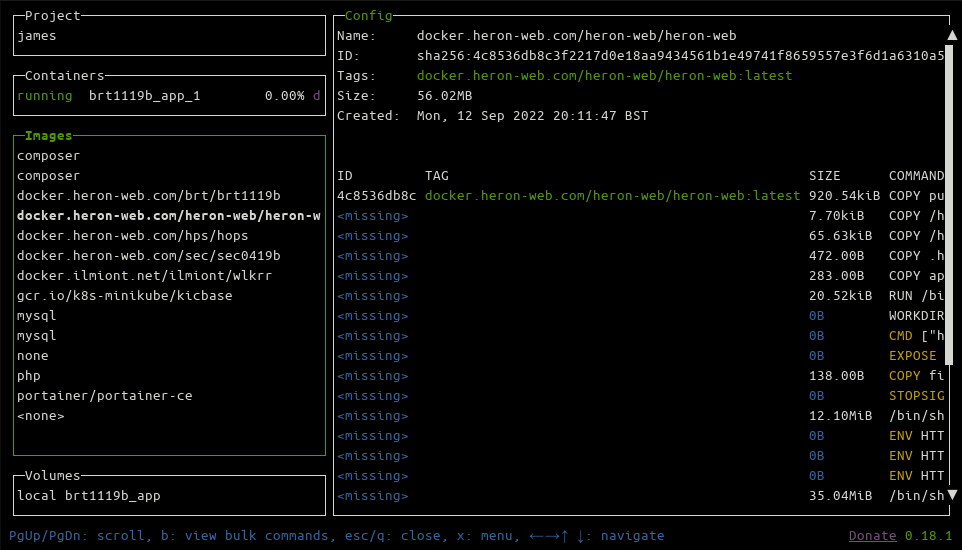This screenshot has height=550, width=962.
Task: Click the image Name value docker.heron-web.com/heron-web/heron-web
Action: (577, 36)
